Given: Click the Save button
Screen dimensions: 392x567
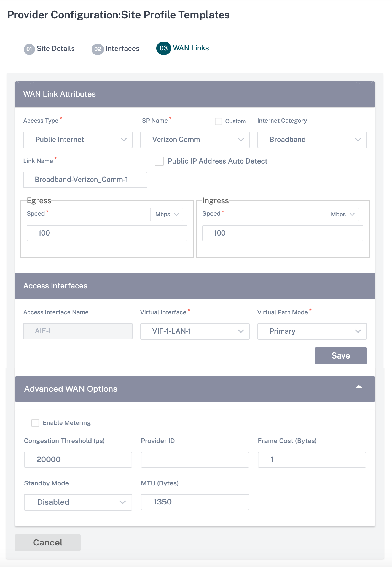Looking at the screenshot, I should click(341, 356).
